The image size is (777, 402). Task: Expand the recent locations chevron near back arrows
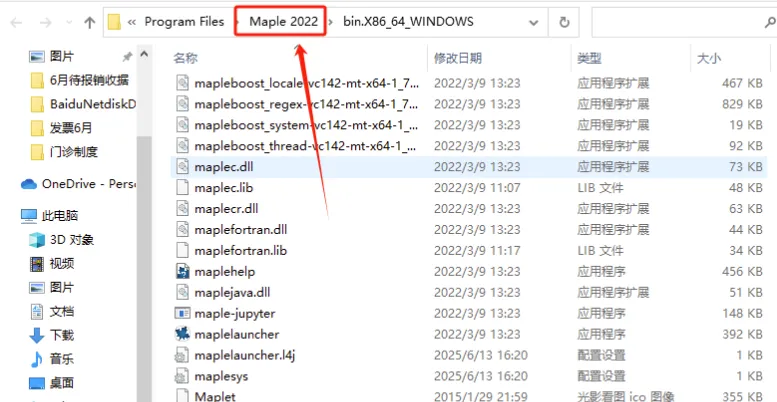click(69, 22)
